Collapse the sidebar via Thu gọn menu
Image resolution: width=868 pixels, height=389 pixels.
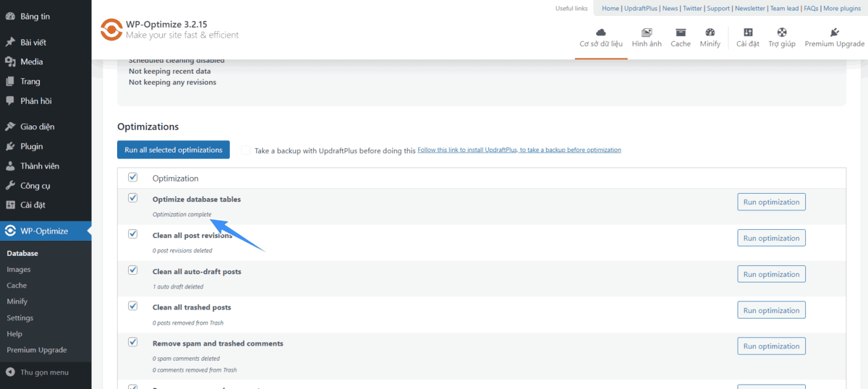[x=46, y=372]
